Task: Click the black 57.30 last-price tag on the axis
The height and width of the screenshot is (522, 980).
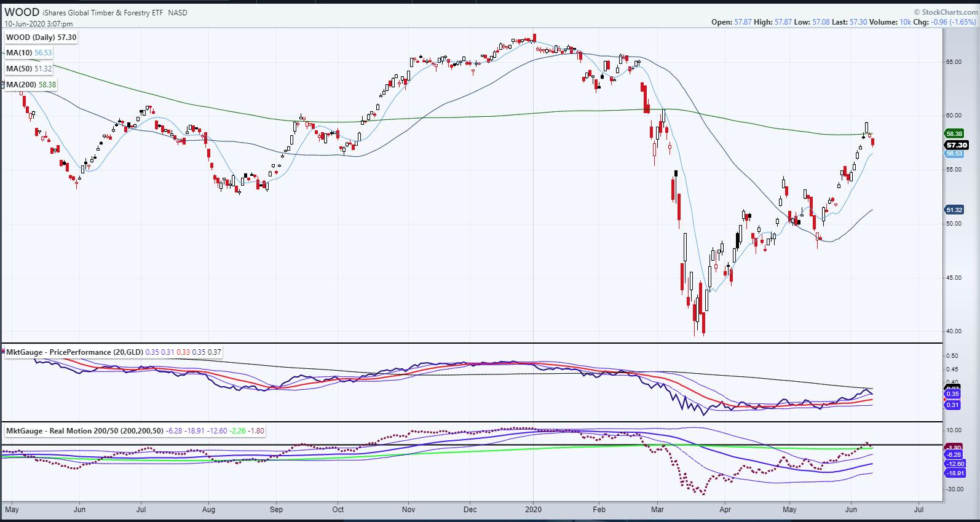Action: 956,145
